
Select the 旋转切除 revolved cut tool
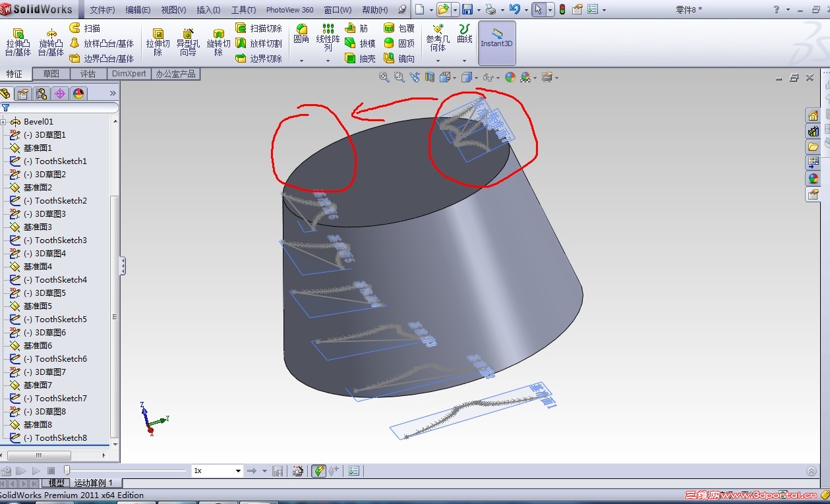pos(218,42)
